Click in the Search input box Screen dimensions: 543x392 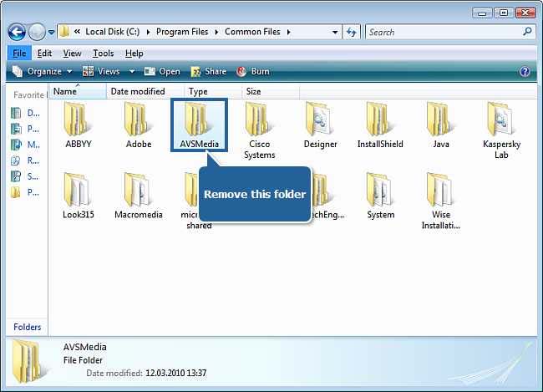point(443,32)
